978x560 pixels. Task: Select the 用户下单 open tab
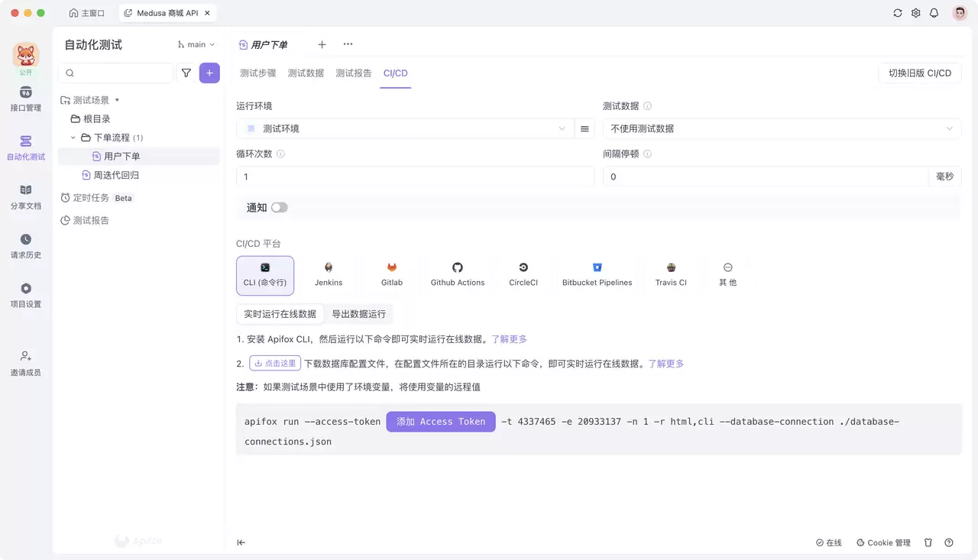coord(264,44)
